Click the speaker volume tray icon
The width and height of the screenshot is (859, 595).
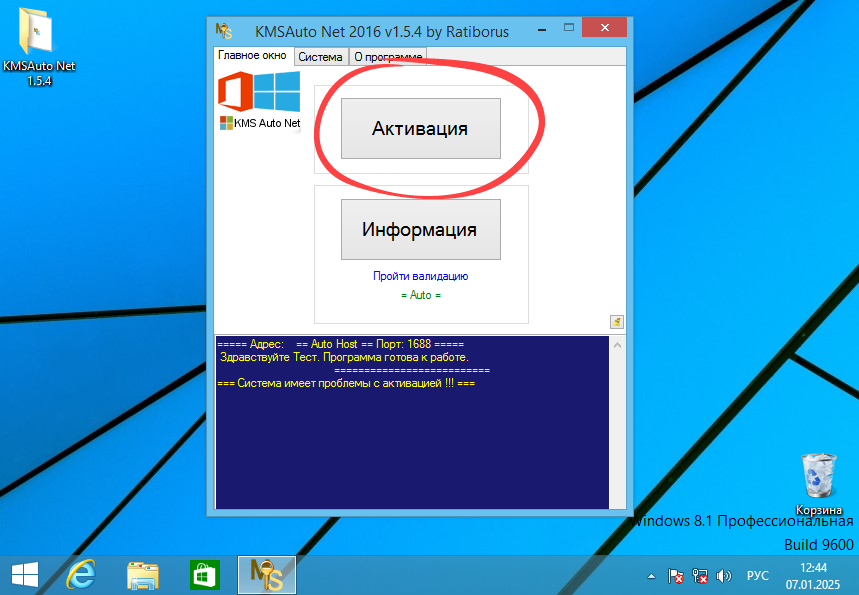point(723,576)
